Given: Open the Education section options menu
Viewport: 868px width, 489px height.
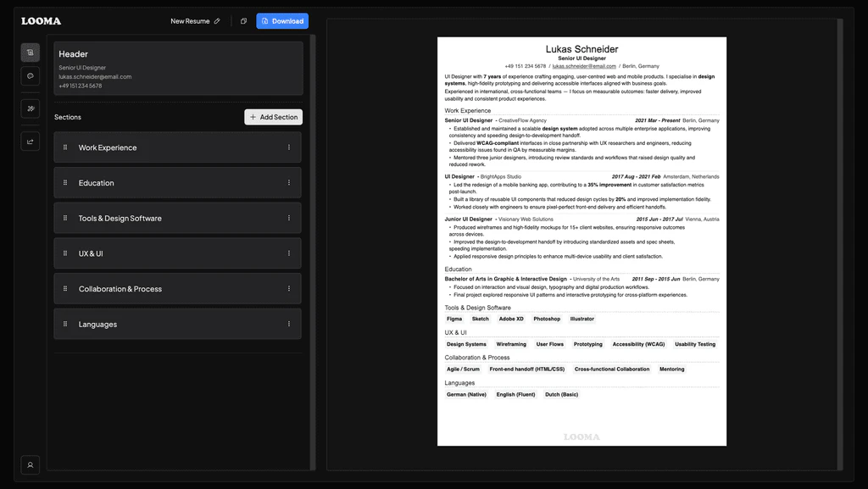Looking at the screenshot, I should (288, 182).
